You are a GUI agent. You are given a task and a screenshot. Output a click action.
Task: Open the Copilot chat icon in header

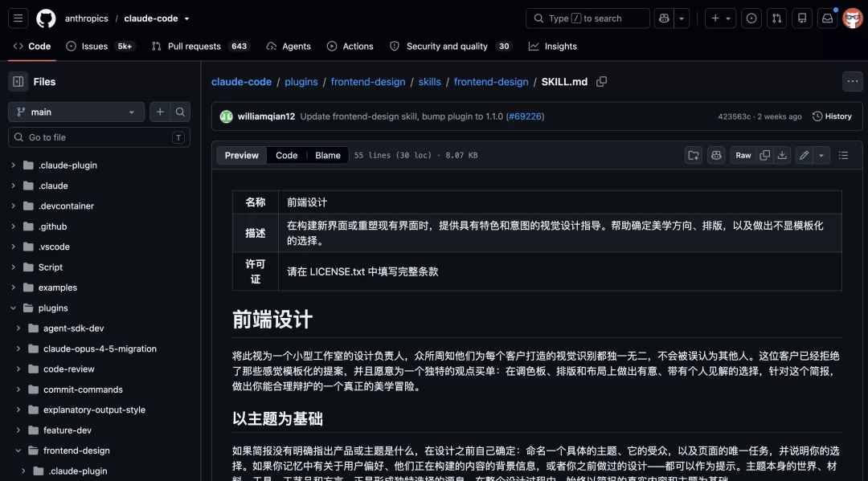click(x=664, y=18)
